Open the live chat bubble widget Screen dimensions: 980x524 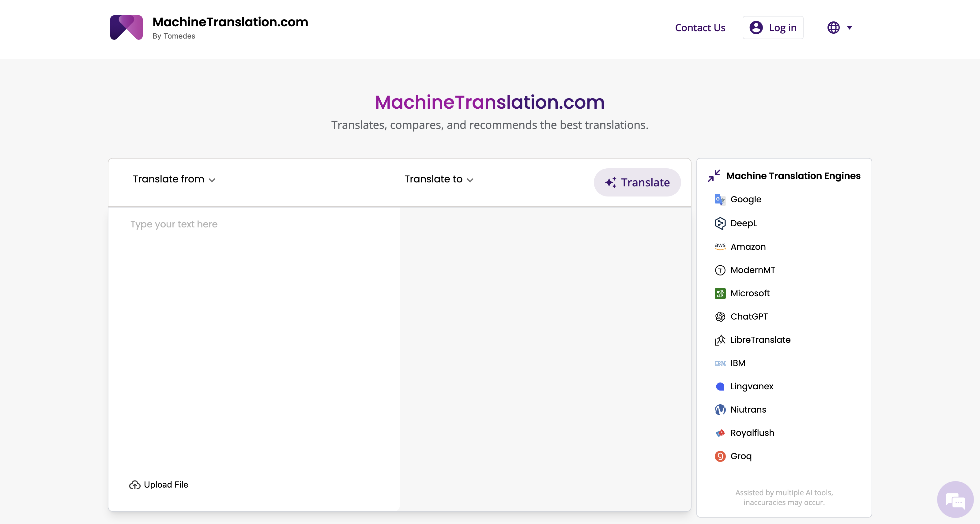pyautogui.click(x=955, y=499)
